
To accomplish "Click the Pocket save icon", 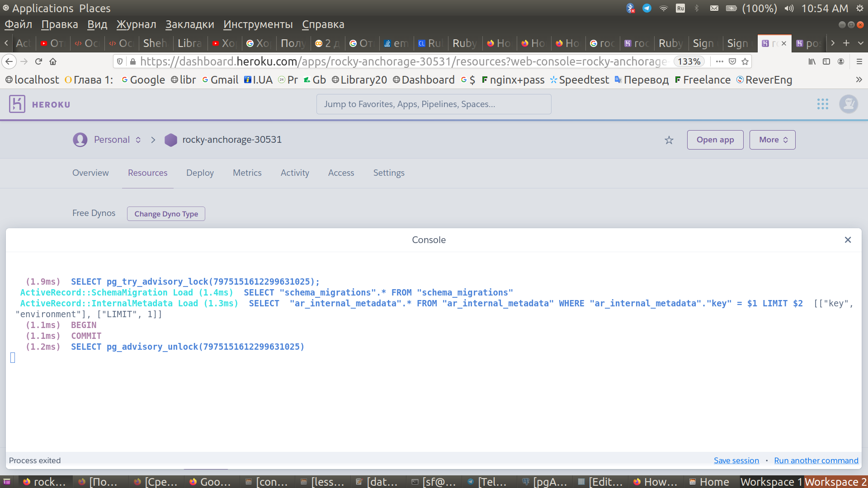I will click(732, 61).
